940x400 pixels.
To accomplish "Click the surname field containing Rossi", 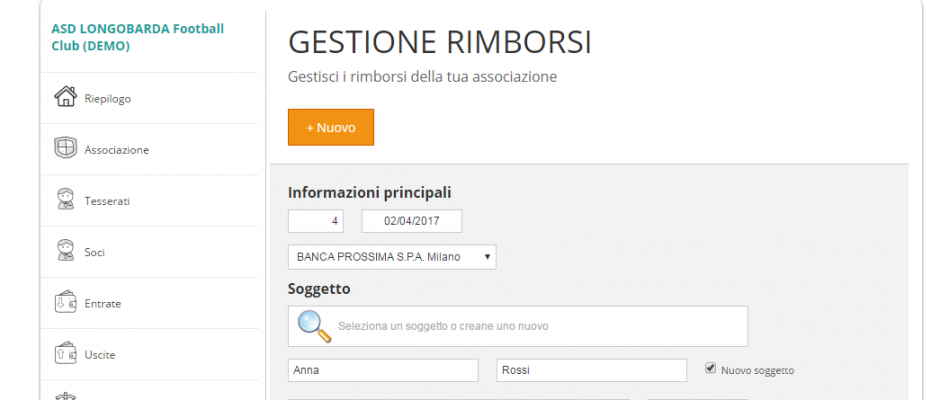I will point(592,371).
